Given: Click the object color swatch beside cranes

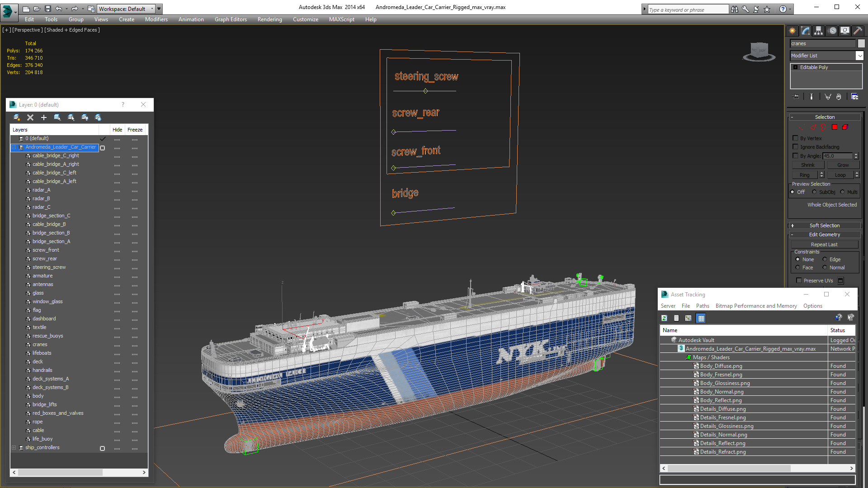Looking at the screenshot, I should pos(861,43).
